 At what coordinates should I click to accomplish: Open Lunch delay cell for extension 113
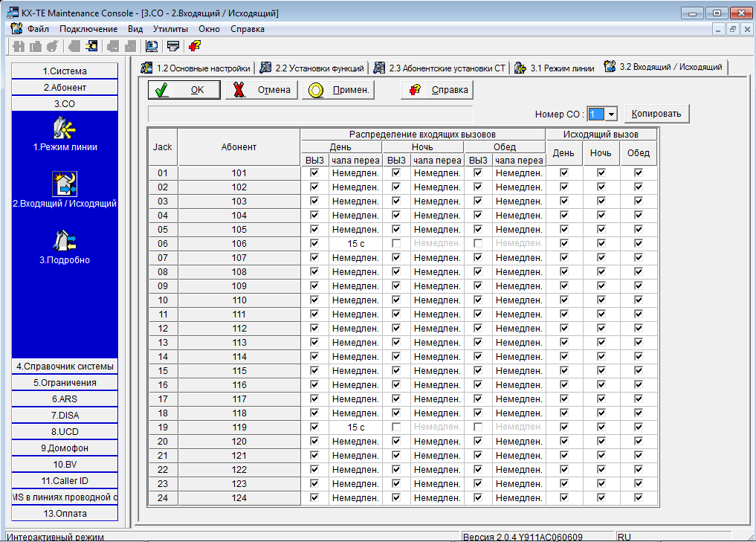point(520,342)
